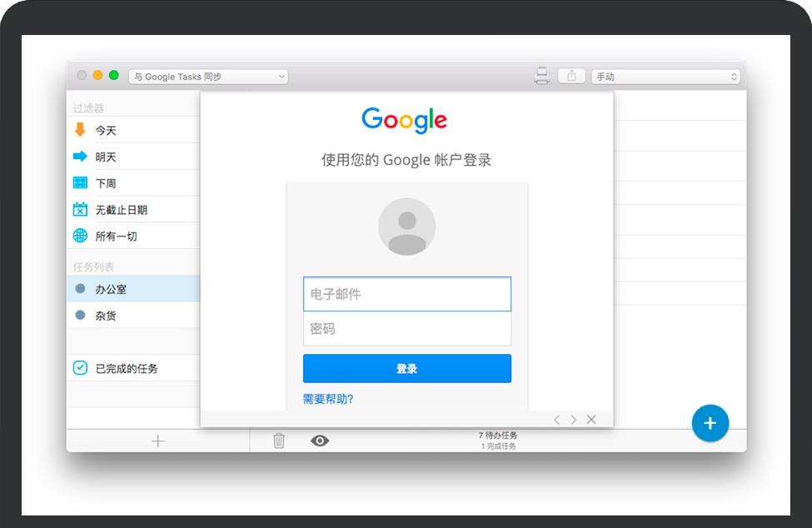Expand the 手动 sync mode dropdown

(x=665, y=77)
